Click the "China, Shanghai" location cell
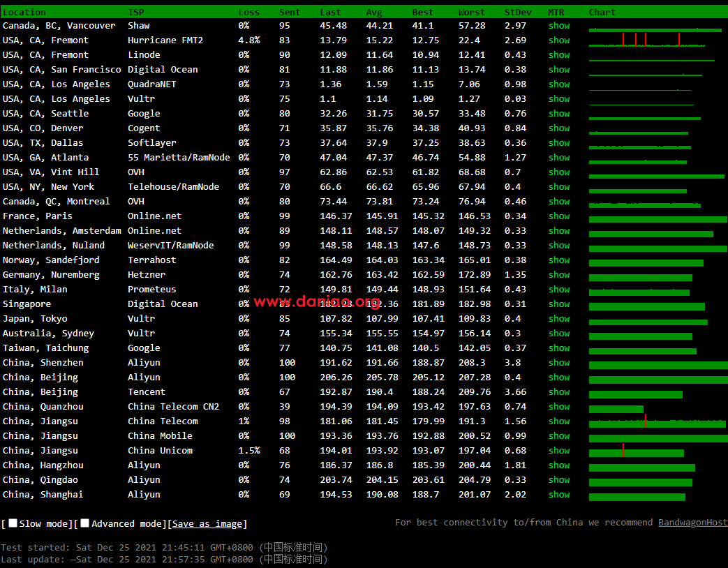The width and height of the screenshot is (728, 568). point(43,495)
